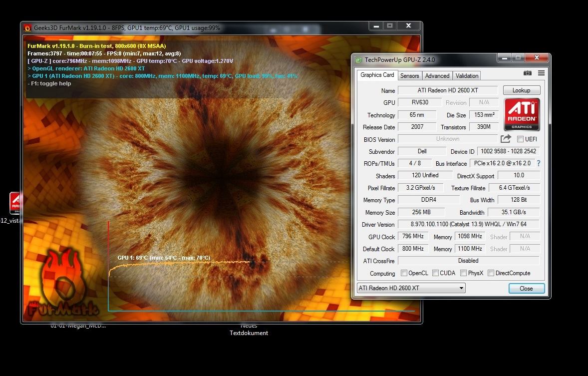Click the BIOS Version Unknown field
The image size is (588, 376).
pos(448,139)
